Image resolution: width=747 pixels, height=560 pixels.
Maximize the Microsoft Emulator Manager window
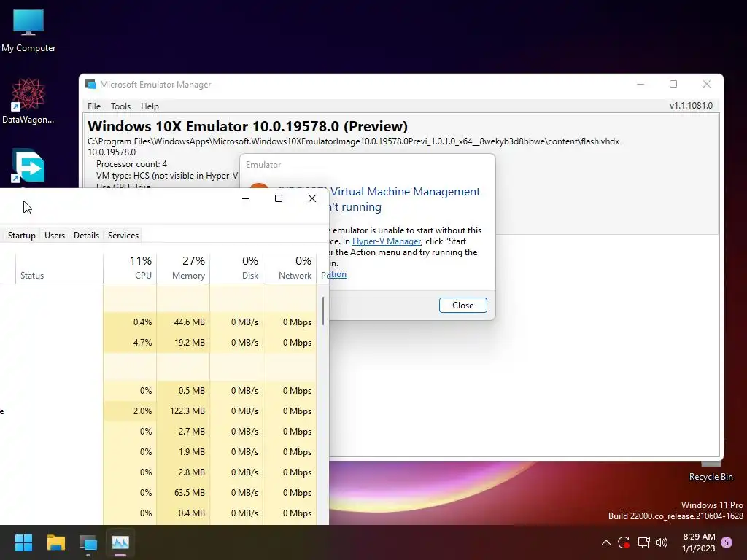(x=673, y=85)
